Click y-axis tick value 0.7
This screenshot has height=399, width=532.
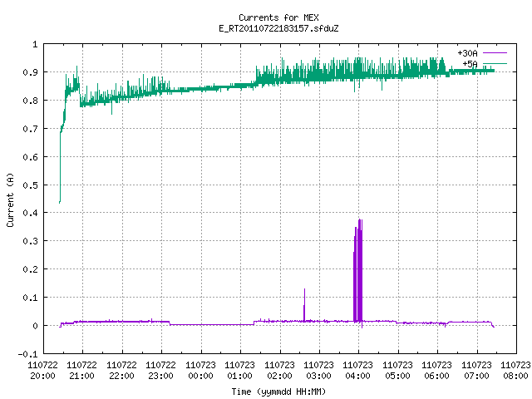[x=31, y=129]
